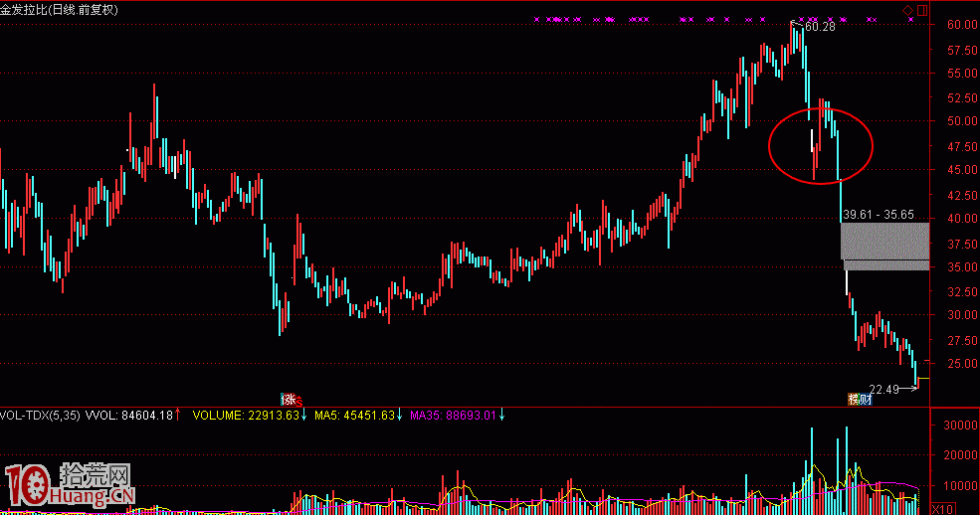Click the red split-pane icon beside the diamond
Viewport: 980px width, 515px height.
922,10
